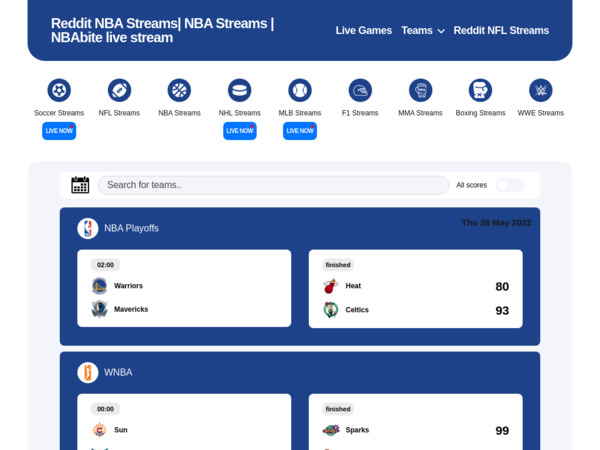The width and height of the screenshot is (600, 450).
Task: Expand the Teams dropdown menu
Action: 423,31
